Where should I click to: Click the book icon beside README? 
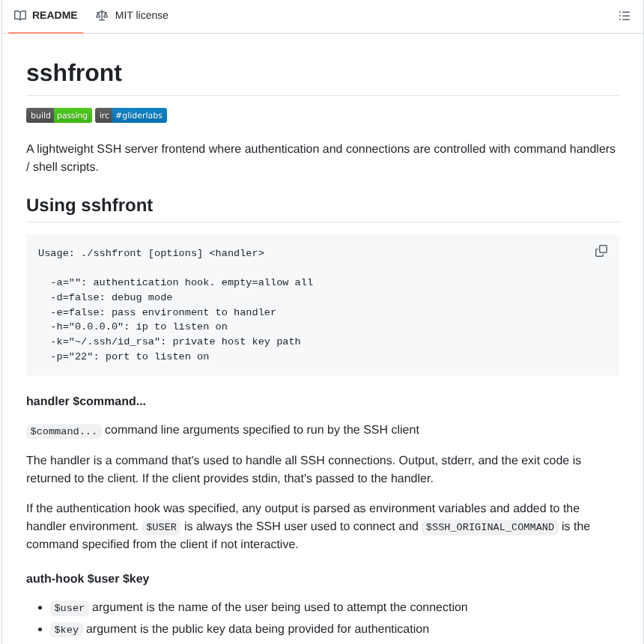pyautogui.click(x=20, y=15)
